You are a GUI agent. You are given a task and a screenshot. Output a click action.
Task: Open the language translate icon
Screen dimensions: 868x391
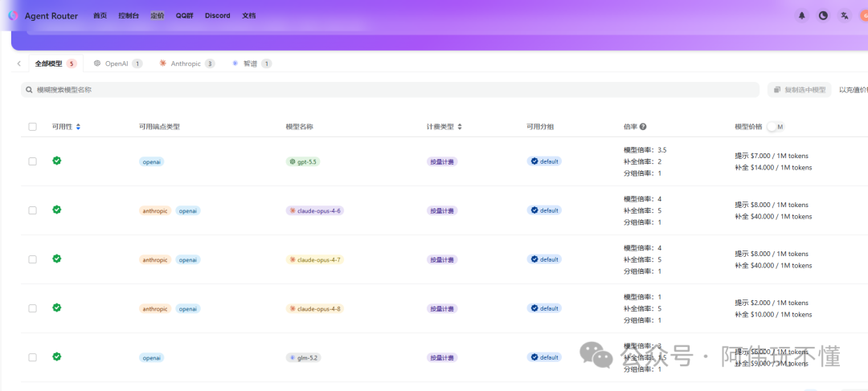pyautogui.click(x=844, y=15)
